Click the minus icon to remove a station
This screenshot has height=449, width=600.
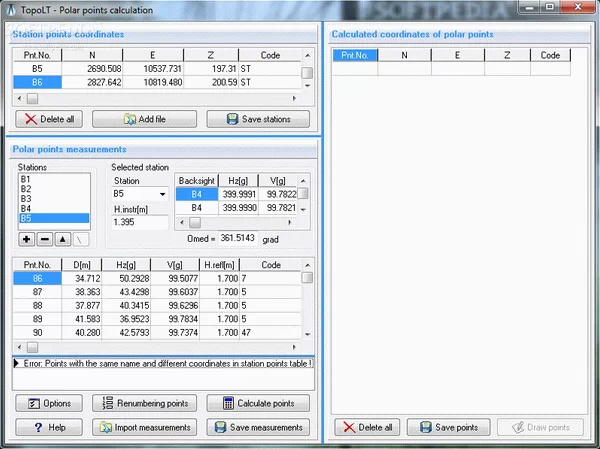pos(44,240)
